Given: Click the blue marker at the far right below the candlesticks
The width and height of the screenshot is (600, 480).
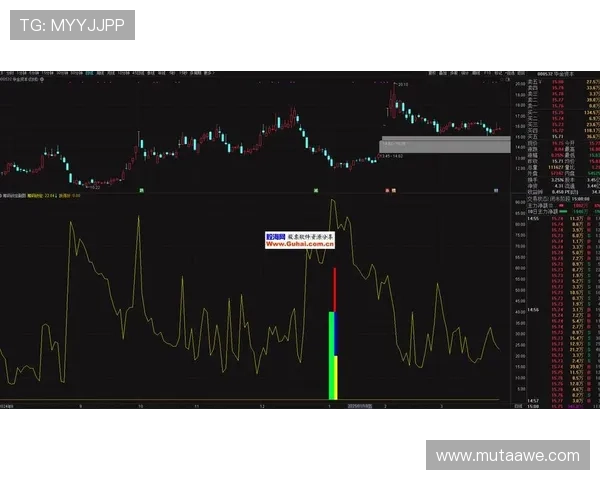Looking at the screenshot, I should (497, 188).
